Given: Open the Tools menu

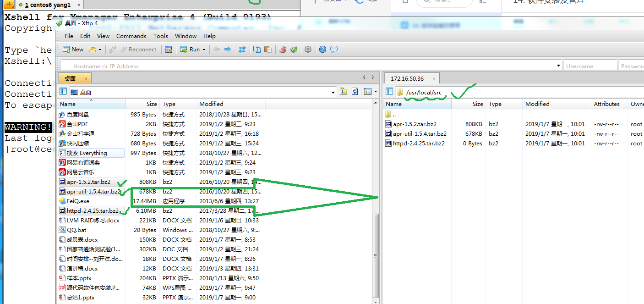Looking at the screenshot, I should point(161,36).
